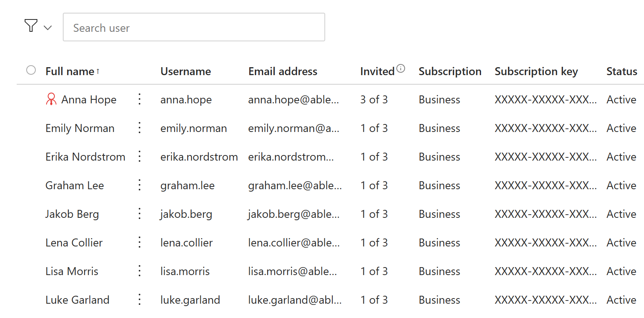This screenshot has width=644, height=318.
Task: Select the name Jakob Berg
Action: [72, 214]
